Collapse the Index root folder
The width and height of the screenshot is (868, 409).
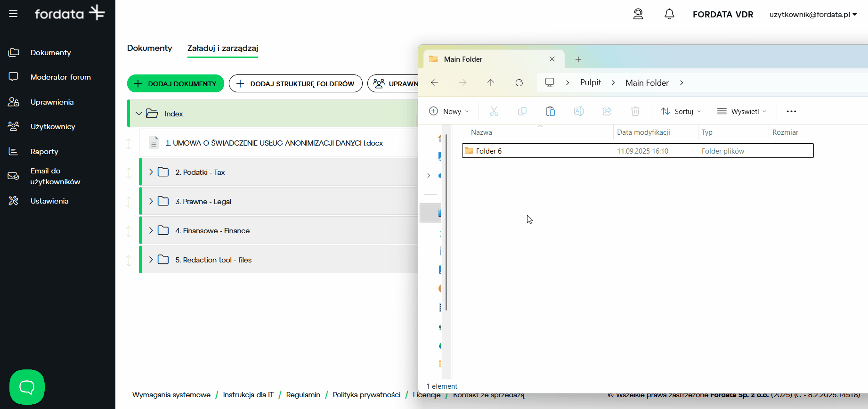(x=139, y=114)
